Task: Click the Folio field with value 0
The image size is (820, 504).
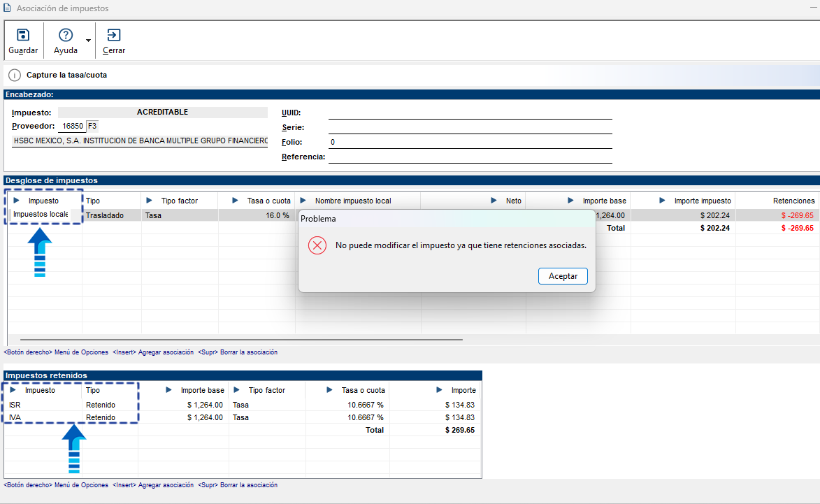Action: [470, 142]
